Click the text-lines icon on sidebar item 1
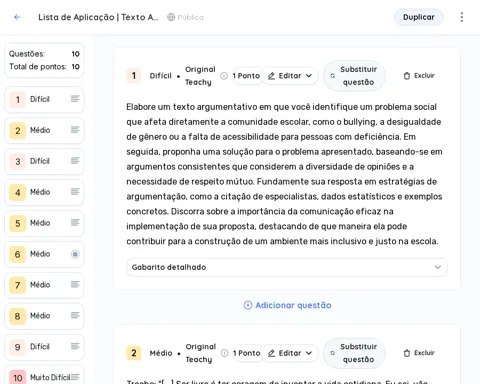This screenshot has width=480, height=384. tap(75, 99)
